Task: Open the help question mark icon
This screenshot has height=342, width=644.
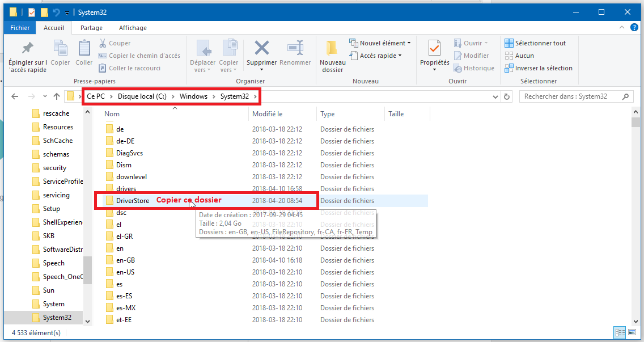Action: [x=634, y=28]
